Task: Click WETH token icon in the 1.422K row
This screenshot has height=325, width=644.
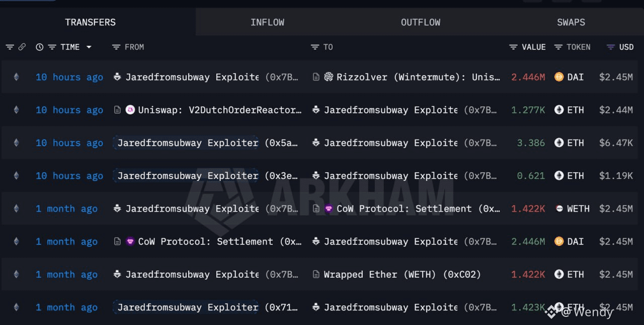Action: [559, 209]
